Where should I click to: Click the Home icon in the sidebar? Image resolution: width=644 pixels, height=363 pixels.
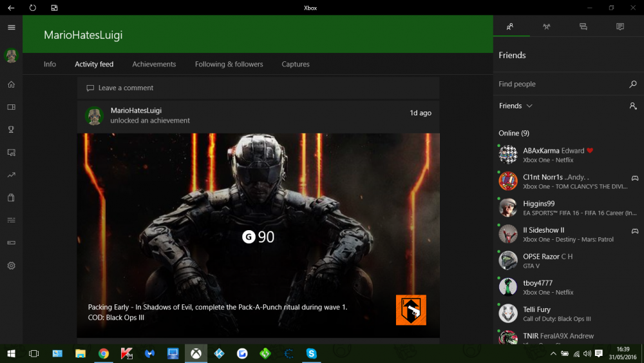pyautogui.click(x=11, y=84)
